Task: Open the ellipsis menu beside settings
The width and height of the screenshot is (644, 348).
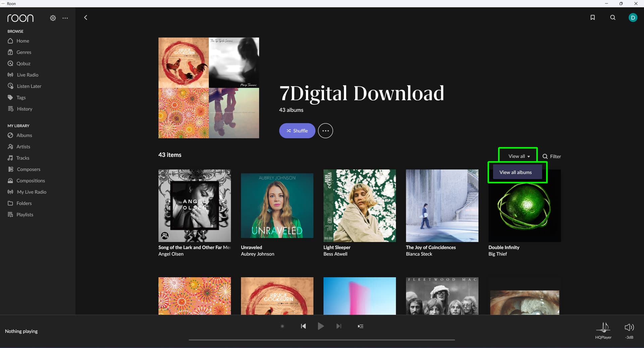Action: tap(65, 18)
